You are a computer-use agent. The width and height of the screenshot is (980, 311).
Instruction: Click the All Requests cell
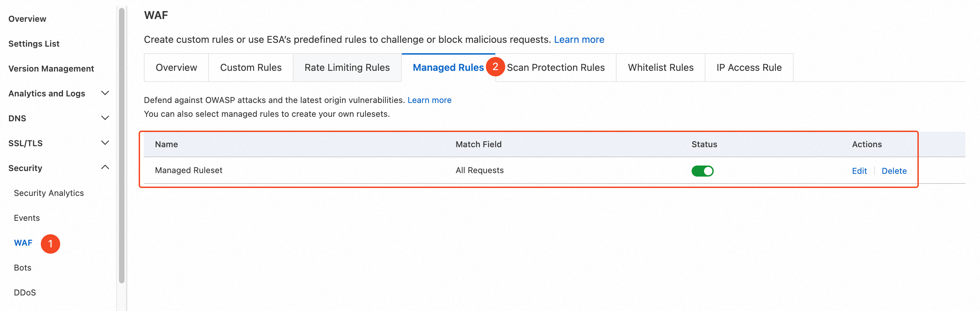(479, 170)
